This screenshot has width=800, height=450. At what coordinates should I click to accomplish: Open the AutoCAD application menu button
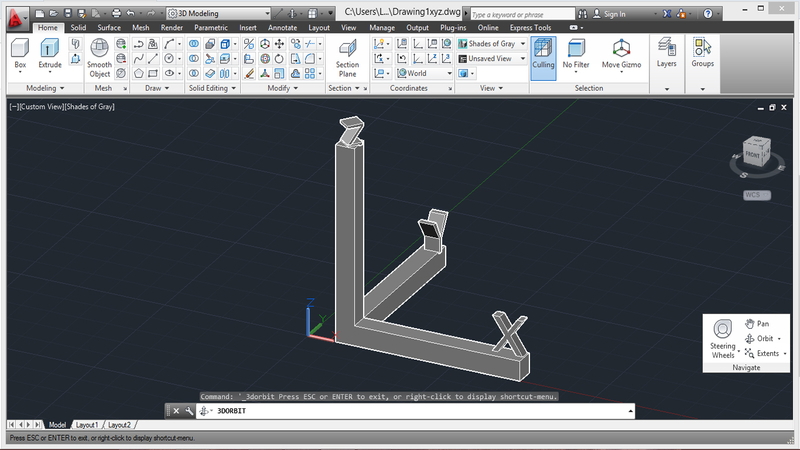tap(16, 18)
